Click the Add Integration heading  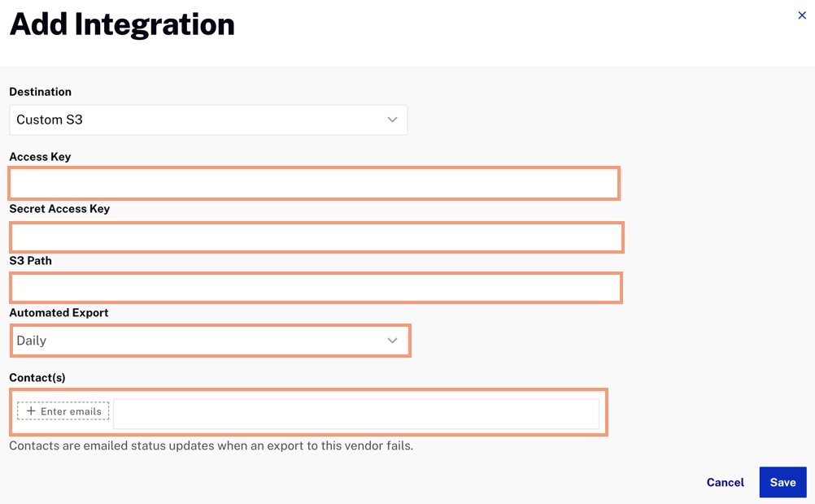click(x=122, y=24)
